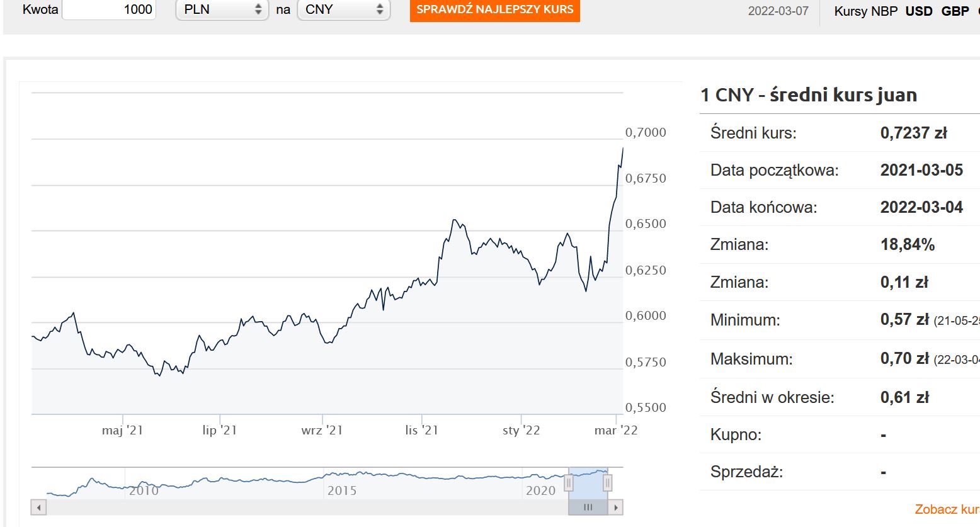980x527 pixels.
Task: Open the Zobacz kurs link
Action: [947, 509]
